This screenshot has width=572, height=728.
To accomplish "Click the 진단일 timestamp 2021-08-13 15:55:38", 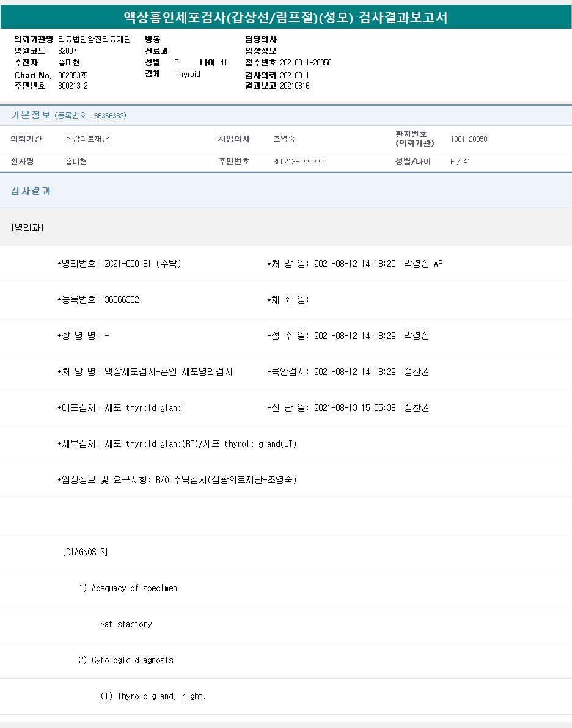I will (x=354, y=408).
